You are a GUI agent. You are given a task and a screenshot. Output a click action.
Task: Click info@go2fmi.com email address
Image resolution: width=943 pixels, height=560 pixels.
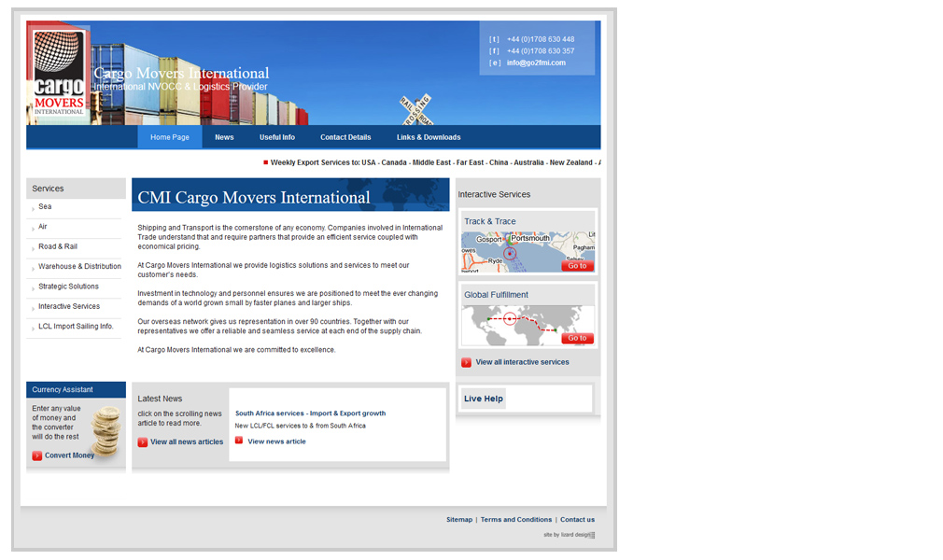click(536, 63)
